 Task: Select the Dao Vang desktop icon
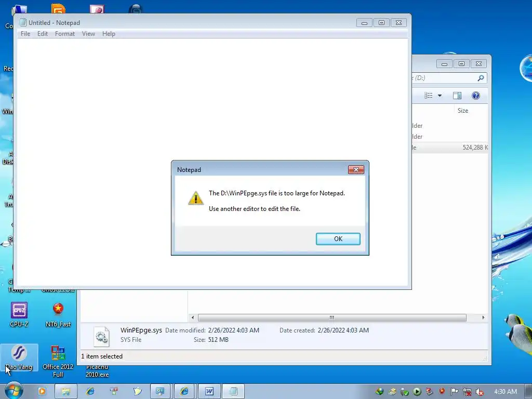(19, 357)
